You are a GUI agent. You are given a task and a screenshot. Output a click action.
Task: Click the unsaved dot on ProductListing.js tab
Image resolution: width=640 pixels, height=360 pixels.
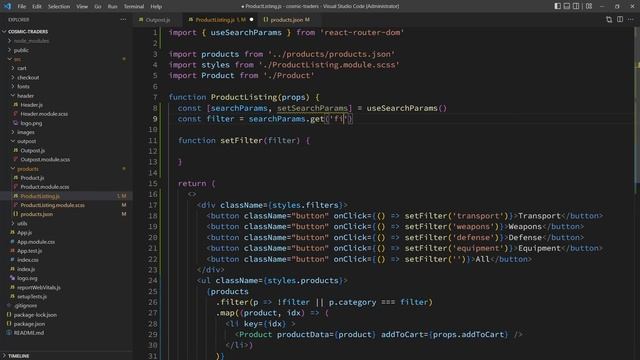point(251,20)
